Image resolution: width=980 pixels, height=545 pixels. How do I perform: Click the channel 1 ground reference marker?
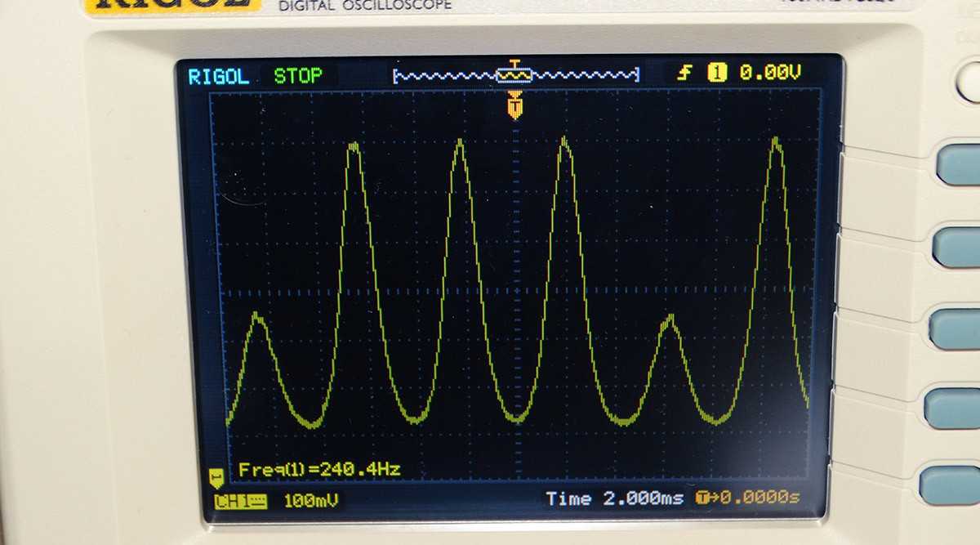coord(216,475)
